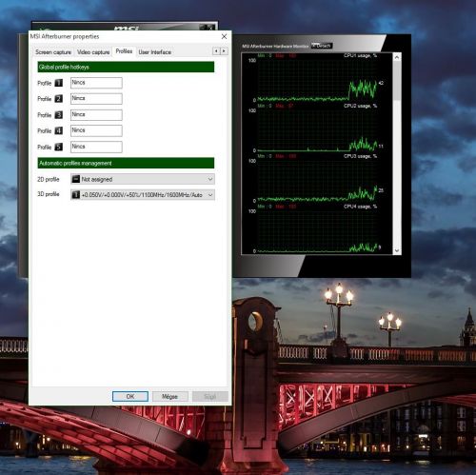Click the Hardware Monitor scrollbar down arrow
Image resolution: width=476 pixels, height=475 pixels.
click(x=397, y=250)
